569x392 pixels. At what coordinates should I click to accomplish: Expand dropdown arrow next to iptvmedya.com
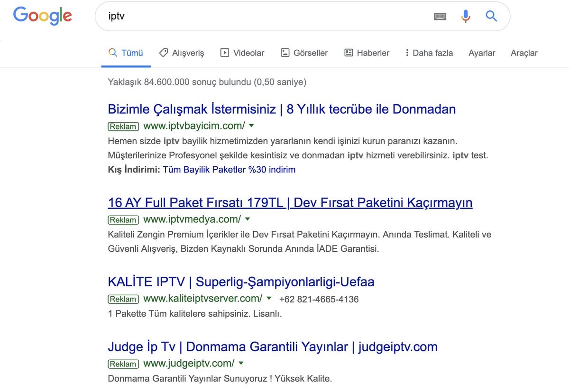point(248,219)
